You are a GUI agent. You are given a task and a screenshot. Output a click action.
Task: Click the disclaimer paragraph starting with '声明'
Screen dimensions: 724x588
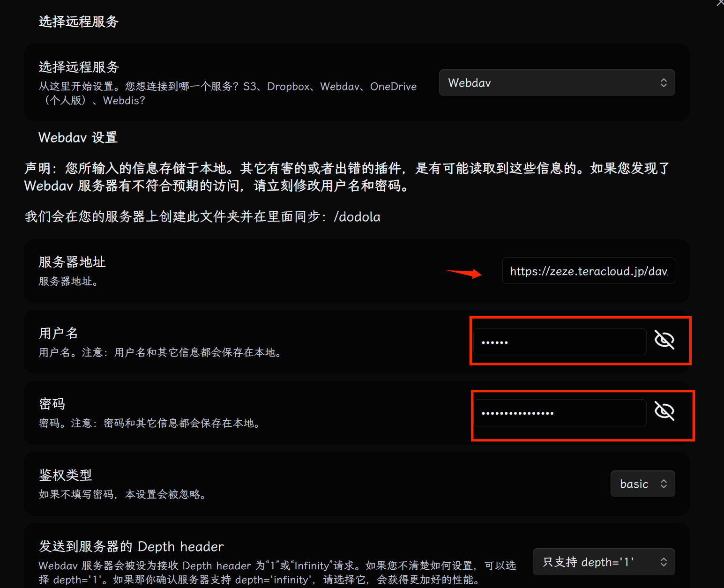point(347,177)
